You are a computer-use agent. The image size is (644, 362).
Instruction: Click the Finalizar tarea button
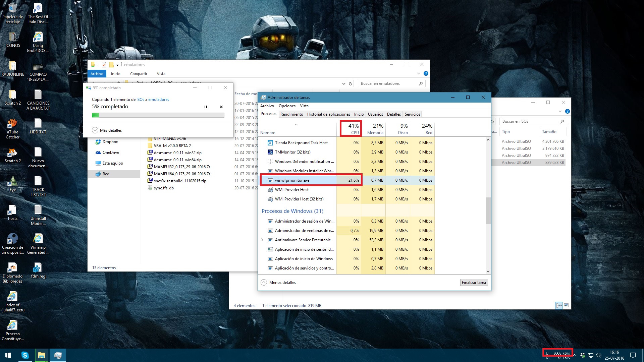(x=474, y=283)
